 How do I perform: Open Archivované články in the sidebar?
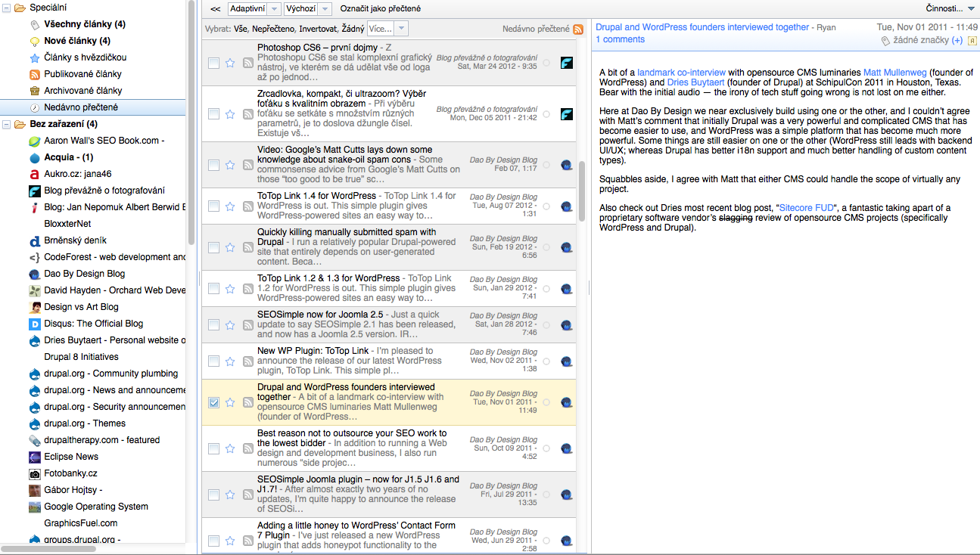click(x=82, y=91)
